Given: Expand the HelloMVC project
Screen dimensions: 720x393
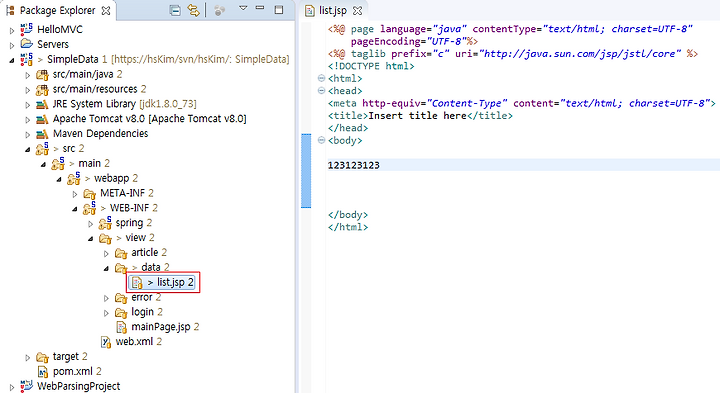Looking at the screenshot, I should point(12,31).
